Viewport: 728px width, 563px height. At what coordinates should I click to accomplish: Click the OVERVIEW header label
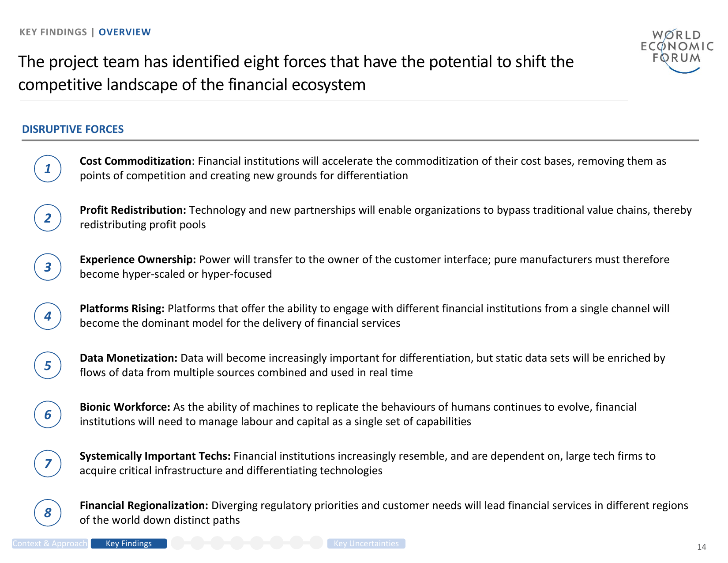tap(125, 32)
